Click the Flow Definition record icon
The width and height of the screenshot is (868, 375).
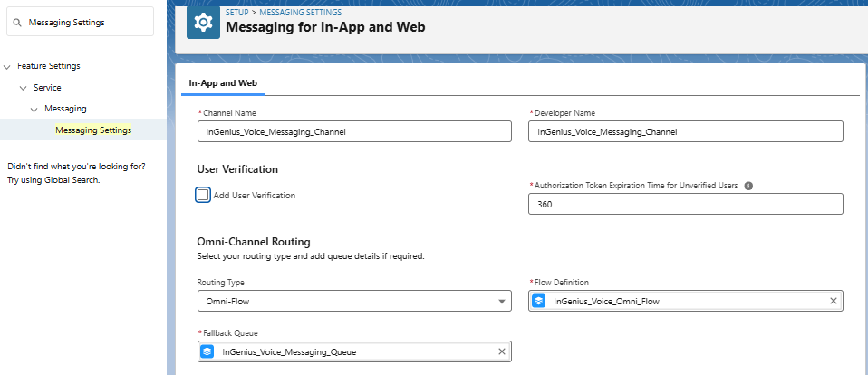(x=539, y=301)
